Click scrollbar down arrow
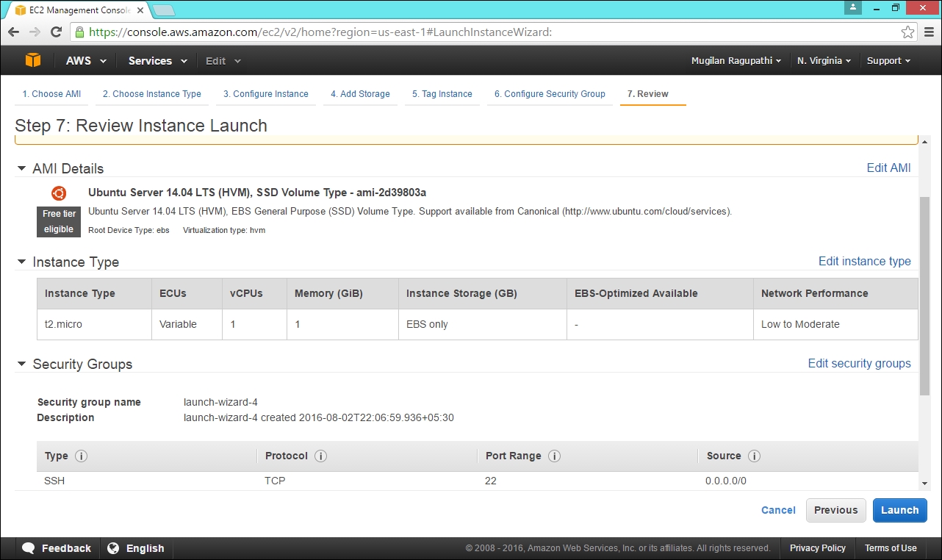 click(x=924, y=483)
